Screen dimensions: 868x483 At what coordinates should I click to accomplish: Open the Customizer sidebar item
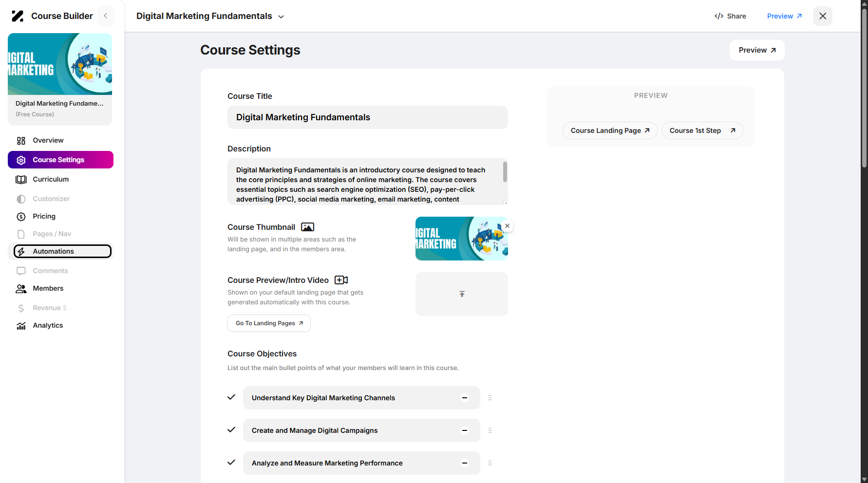click(60, 199)
